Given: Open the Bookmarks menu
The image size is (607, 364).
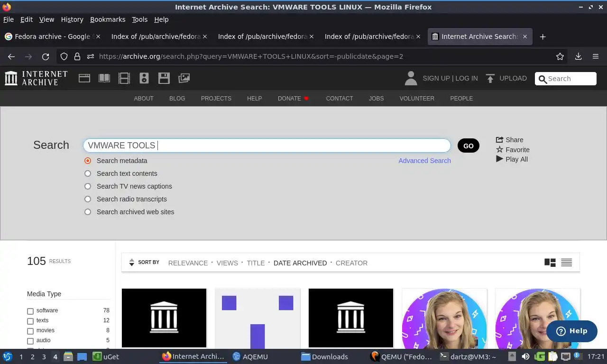Looking at the screenshot, I should pyautogui.click(x=108, y=19).
